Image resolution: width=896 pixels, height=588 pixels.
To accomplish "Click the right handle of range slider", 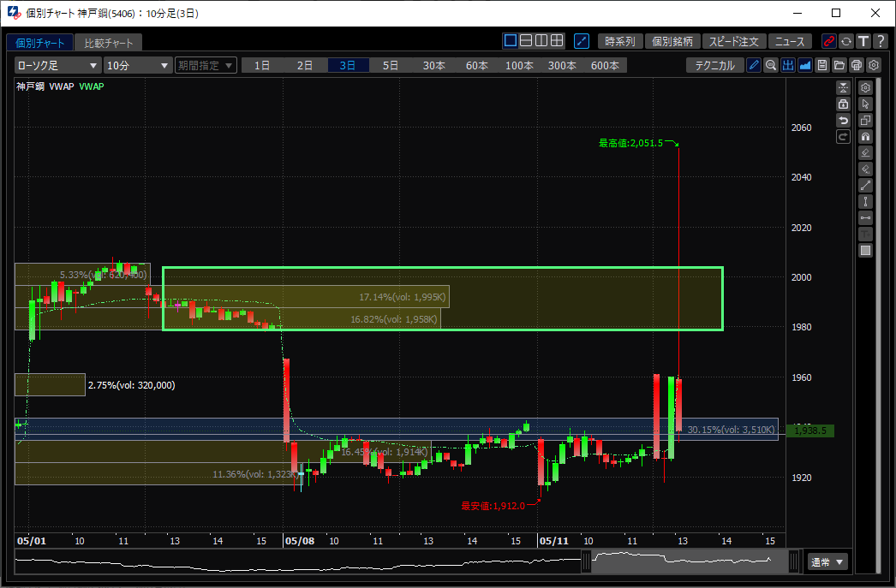I will 794,562.
